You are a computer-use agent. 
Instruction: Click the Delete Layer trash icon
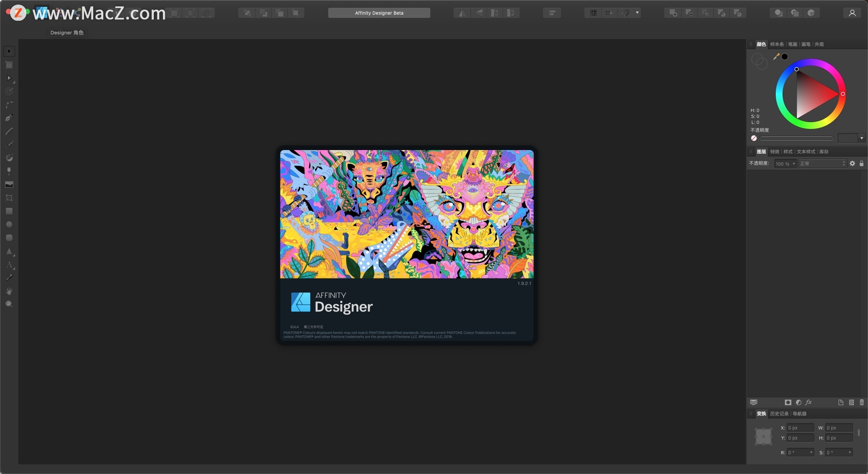point(862,402)
